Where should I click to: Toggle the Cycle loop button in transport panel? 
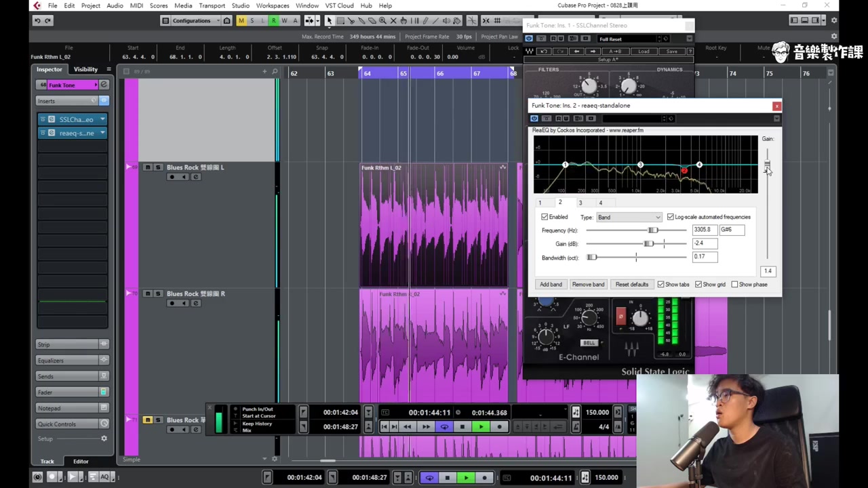[444, 426]
